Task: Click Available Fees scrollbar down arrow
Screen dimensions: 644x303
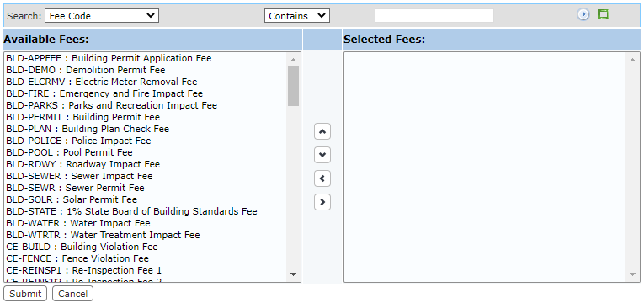Action: coord(293,274)
